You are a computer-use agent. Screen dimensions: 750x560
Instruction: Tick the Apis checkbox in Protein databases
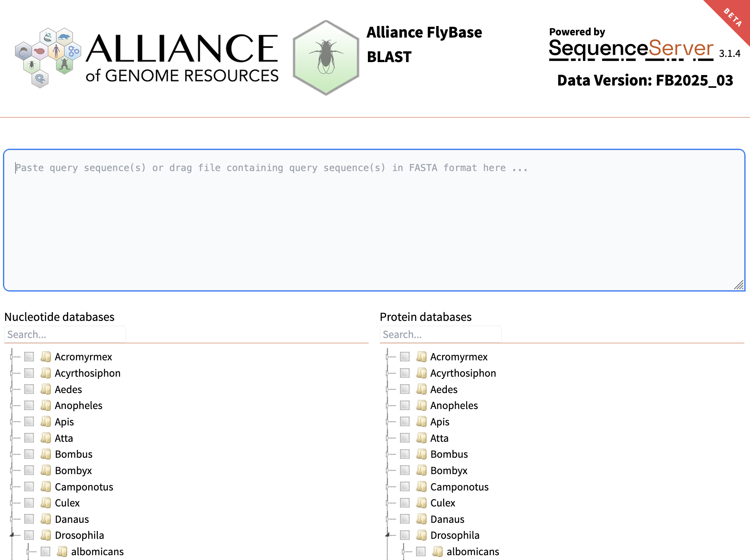[405, 422]
